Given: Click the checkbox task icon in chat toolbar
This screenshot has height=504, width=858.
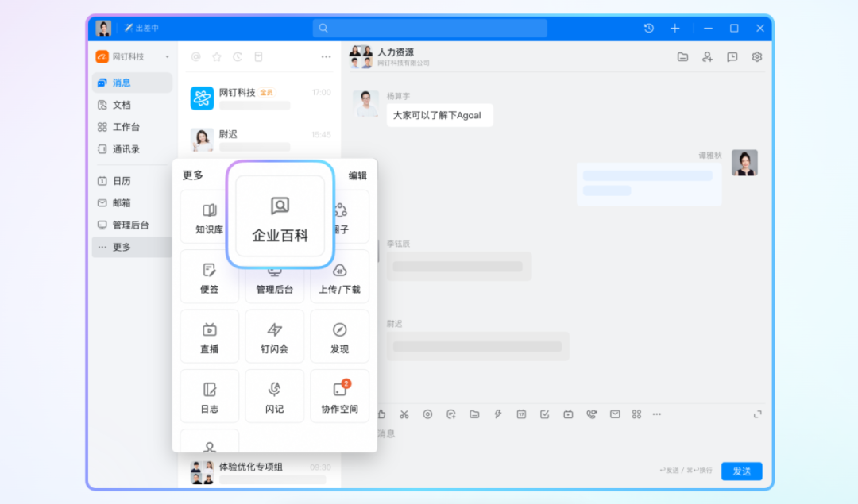Looking at the screenshot, I should click(544, 414).
